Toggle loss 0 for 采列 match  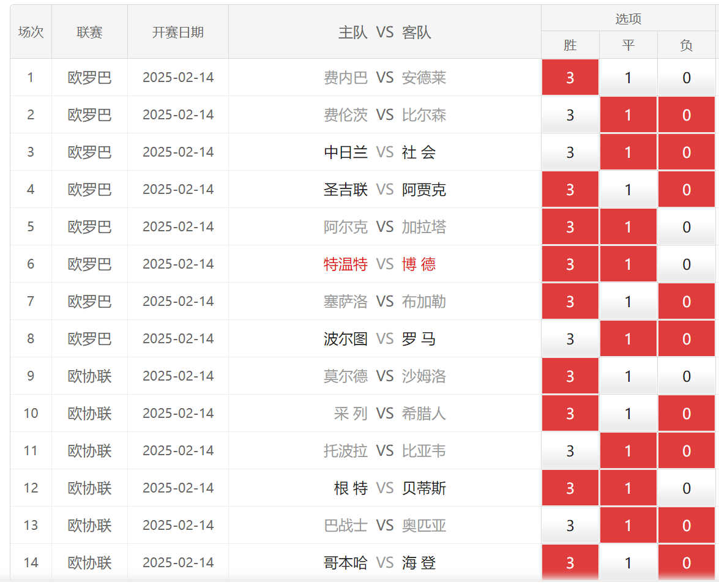[x=687, y=413]
